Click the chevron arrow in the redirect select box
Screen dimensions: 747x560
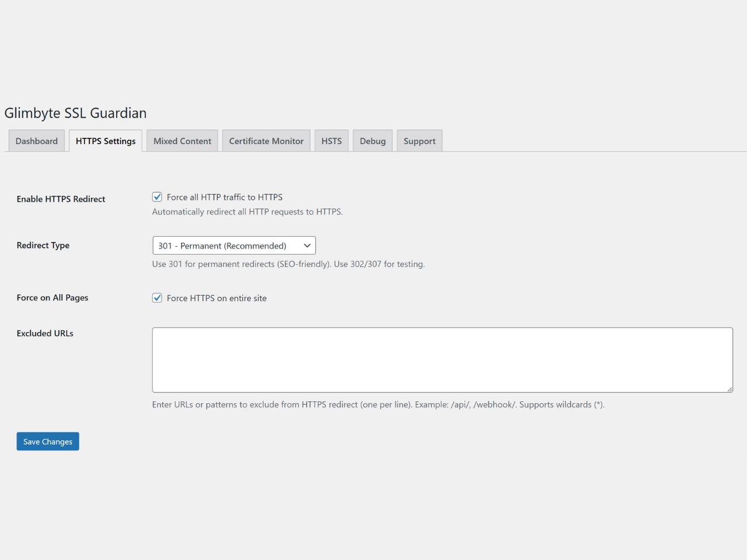[x=307, y=246]
